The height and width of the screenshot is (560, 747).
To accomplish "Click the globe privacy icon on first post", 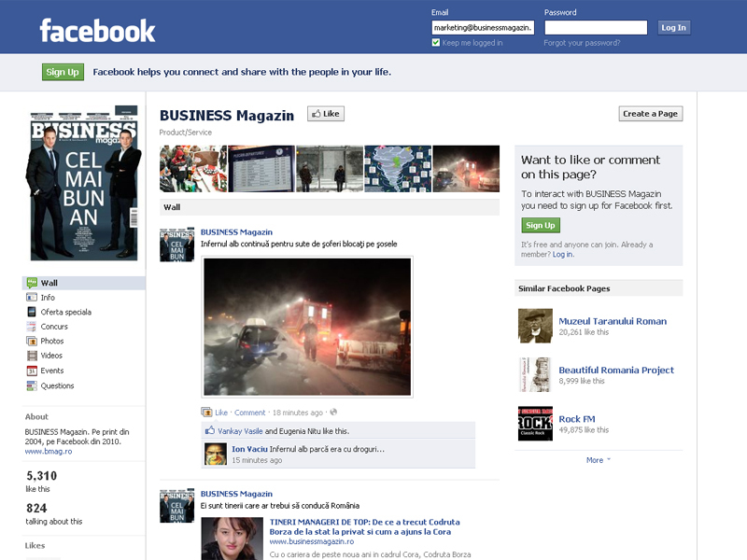I will coord(333,412).
